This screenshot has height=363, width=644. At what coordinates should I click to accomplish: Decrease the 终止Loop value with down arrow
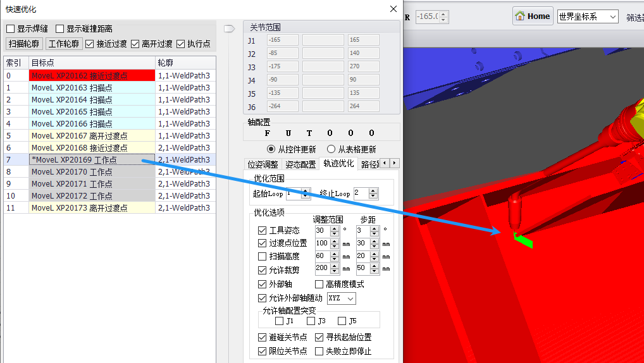374,197
